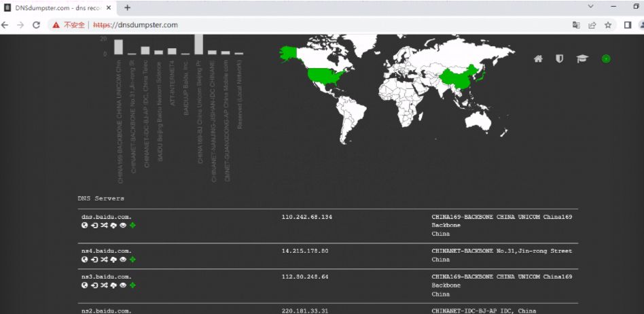Click the green crosshair icon under ns4.baidu.com

(132, 260)
